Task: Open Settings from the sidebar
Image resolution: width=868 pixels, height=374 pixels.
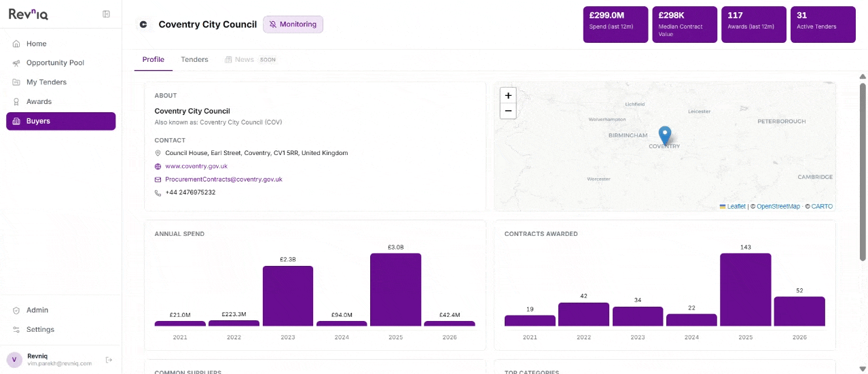Action: coord(61,329)
